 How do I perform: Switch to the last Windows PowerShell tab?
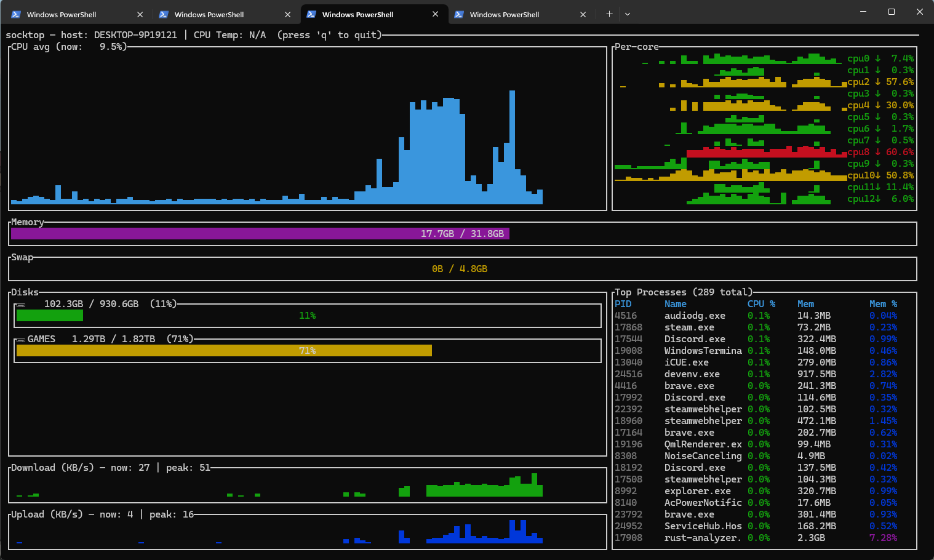click(x=504, y=14)
